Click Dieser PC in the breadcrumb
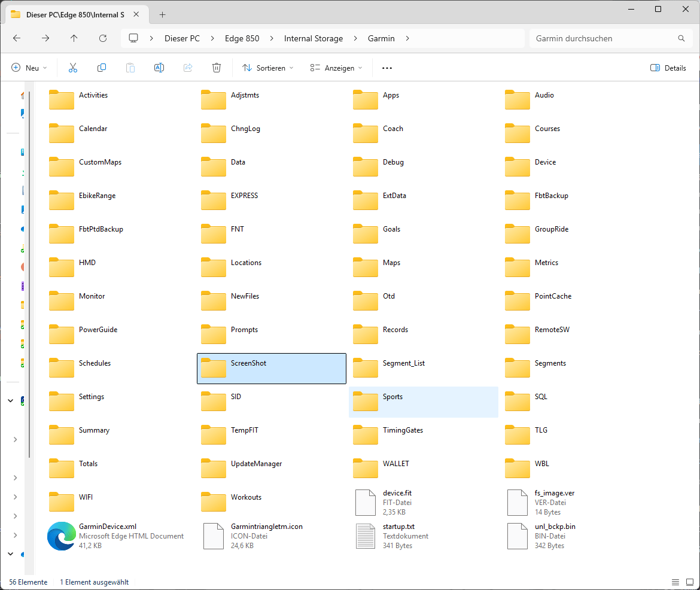This screenshot has width=700, height=590. tap(182, 38)
